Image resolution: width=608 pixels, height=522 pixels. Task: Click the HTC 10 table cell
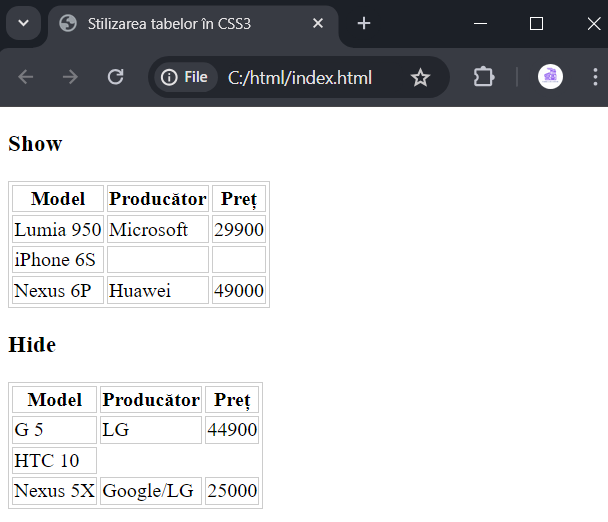pos(54,460)
